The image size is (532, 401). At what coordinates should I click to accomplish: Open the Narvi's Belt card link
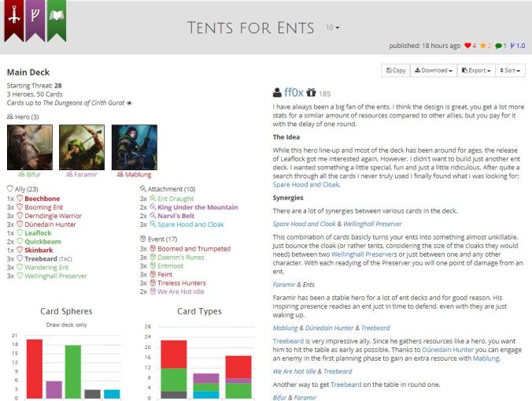(175, 216)
